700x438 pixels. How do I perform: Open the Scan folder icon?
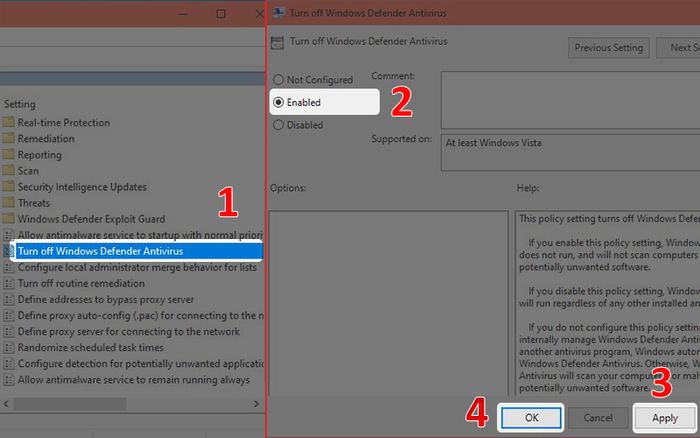click(8, 171)
